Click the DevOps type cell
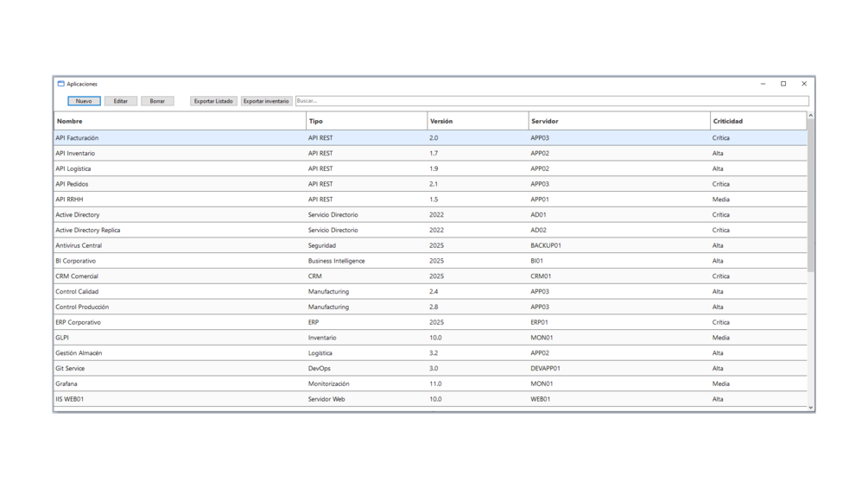This screenshot has width=868, height=488. point(320,368)
